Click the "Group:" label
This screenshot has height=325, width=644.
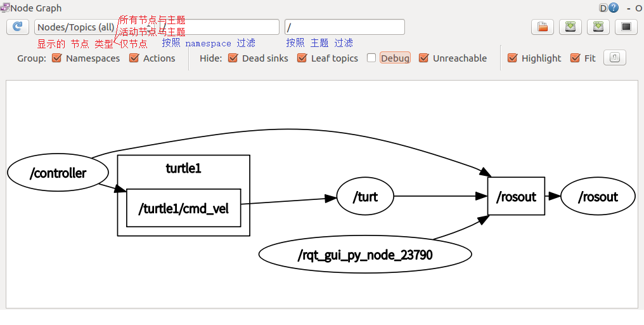point(32,58)
